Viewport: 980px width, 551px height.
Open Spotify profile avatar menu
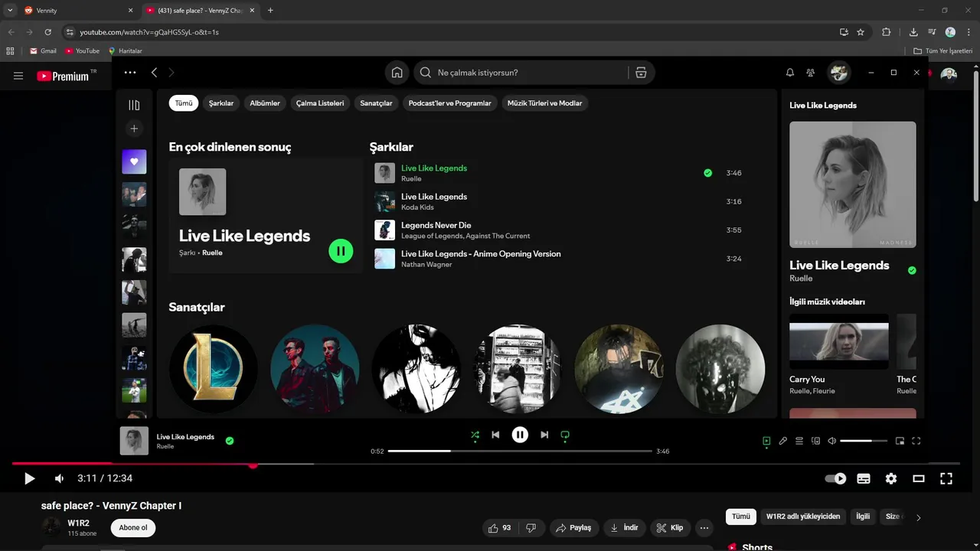[838, 73]
